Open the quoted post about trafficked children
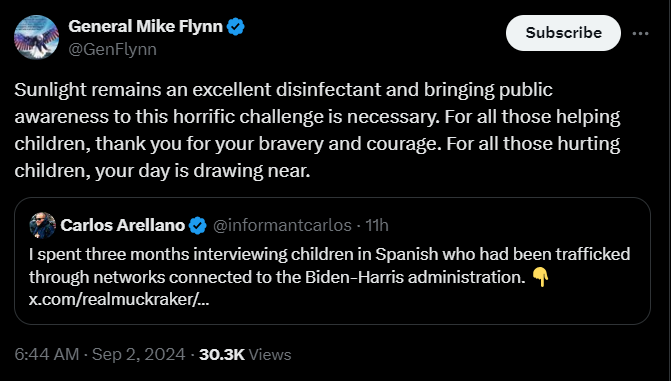Image resolution: width=671 pixels, height=381 pixels. pyautogui.click(x=333, y=261)
